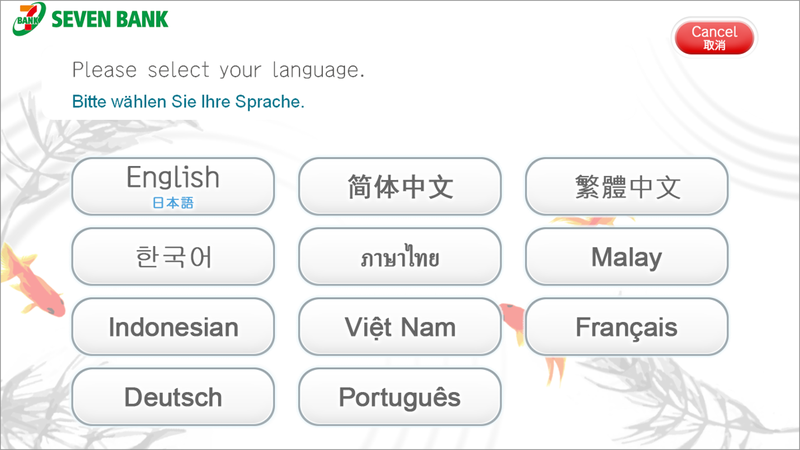Choose Français as the language

(x=627, y=327)
